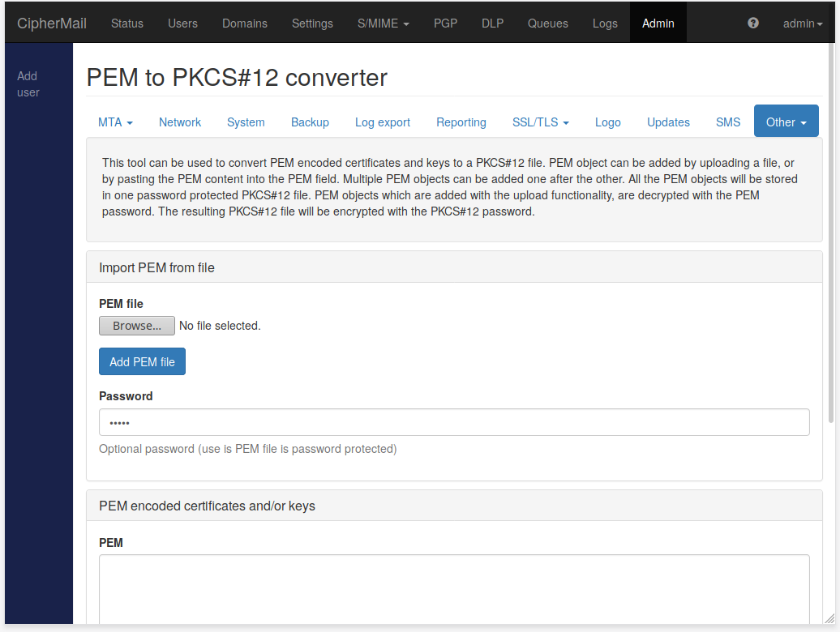Go to the Users page
The height and width of the screenshot is (632, 840).
click(182, 23)
